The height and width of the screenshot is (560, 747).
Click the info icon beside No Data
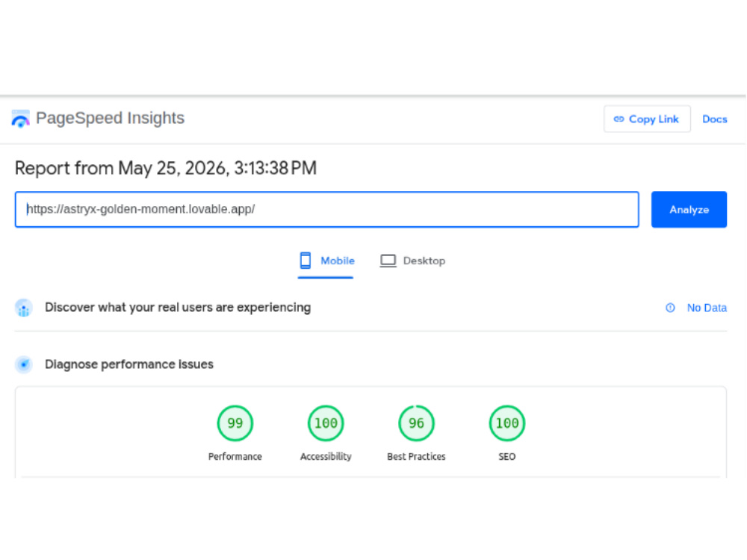pos(670,308)
